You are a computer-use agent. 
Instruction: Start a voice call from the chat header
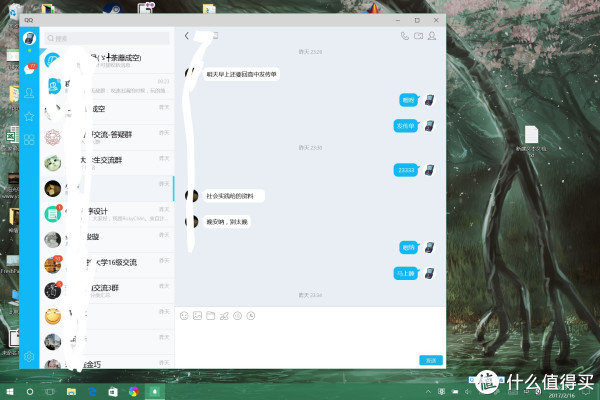click(404, 36)
